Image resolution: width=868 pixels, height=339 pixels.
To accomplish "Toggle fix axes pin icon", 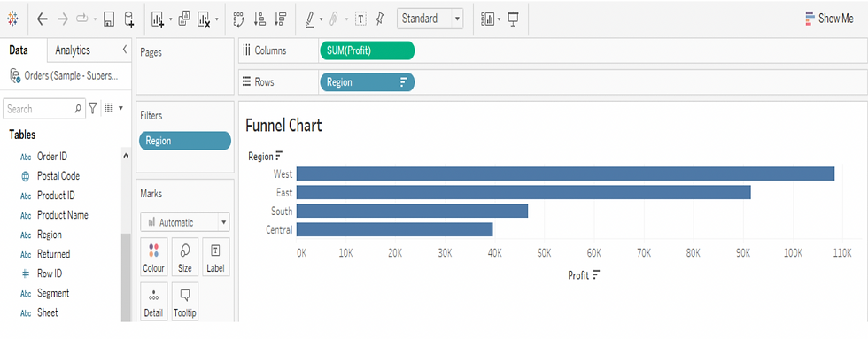I will coord(380,19).
